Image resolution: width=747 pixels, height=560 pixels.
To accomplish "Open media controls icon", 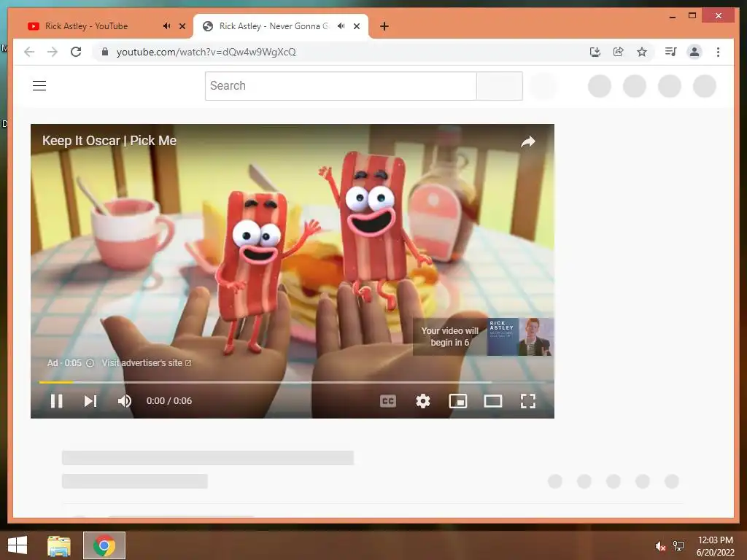I will 671,52.
